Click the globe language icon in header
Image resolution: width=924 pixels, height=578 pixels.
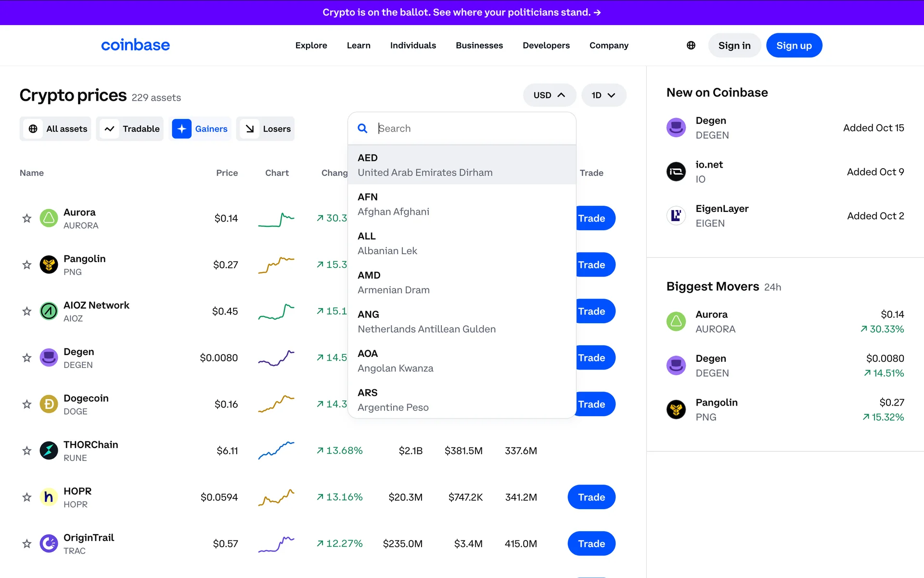[x=691, y=45]
